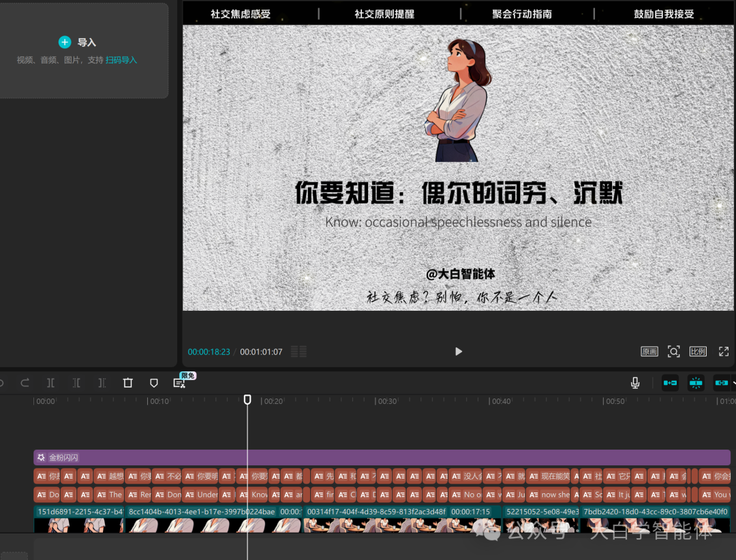736x560 pixels.
Task: Select the subtitle clip 越想
Action: point(109,476)
